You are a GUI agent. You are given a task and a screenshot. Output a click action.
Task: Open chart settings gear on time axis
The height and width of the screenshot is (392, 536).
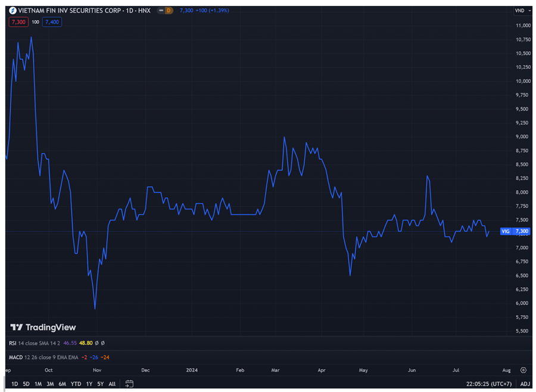coord(523,370)
